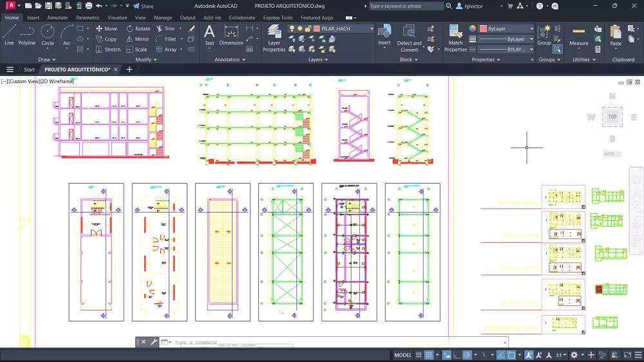Toggle 2D object snap in status bar
The height and width of the screenshot is (362, 644).
tap(511, 355)
